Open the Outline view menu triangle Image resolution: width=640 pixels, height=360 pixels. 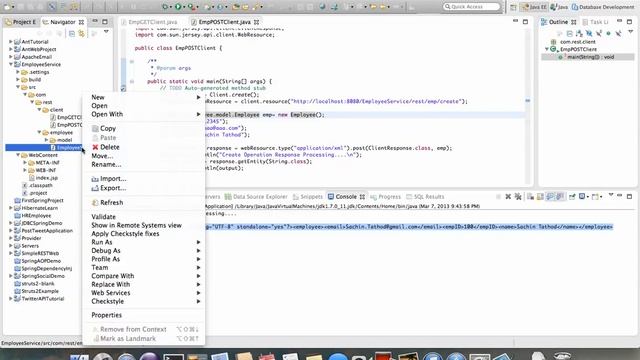pos(630,32)
